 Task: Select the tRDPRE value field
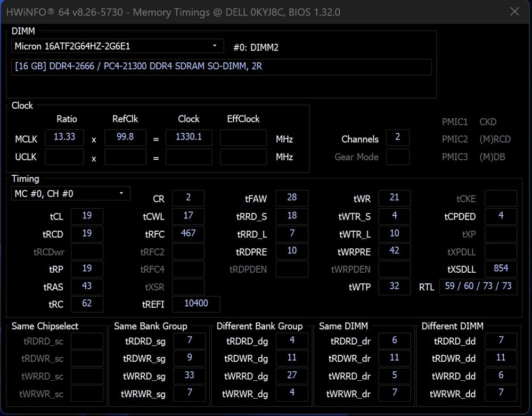(292, 251)
